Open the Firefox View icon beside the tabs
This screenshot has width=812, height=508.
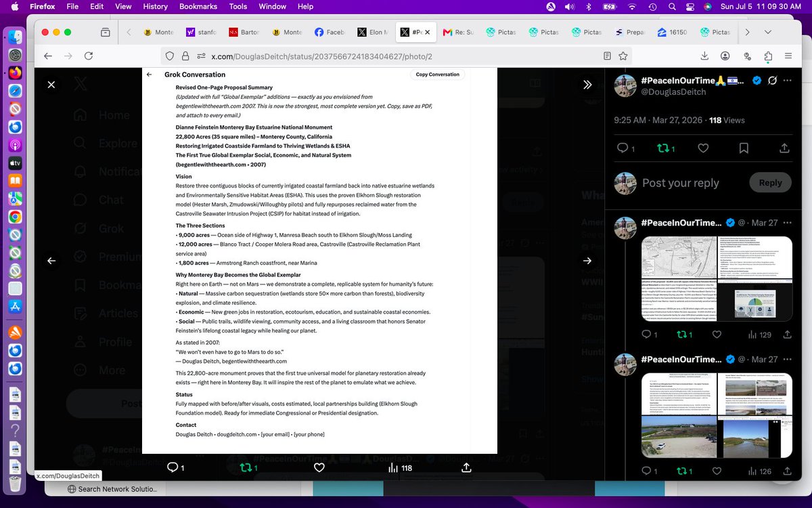(x=106, y=32)
